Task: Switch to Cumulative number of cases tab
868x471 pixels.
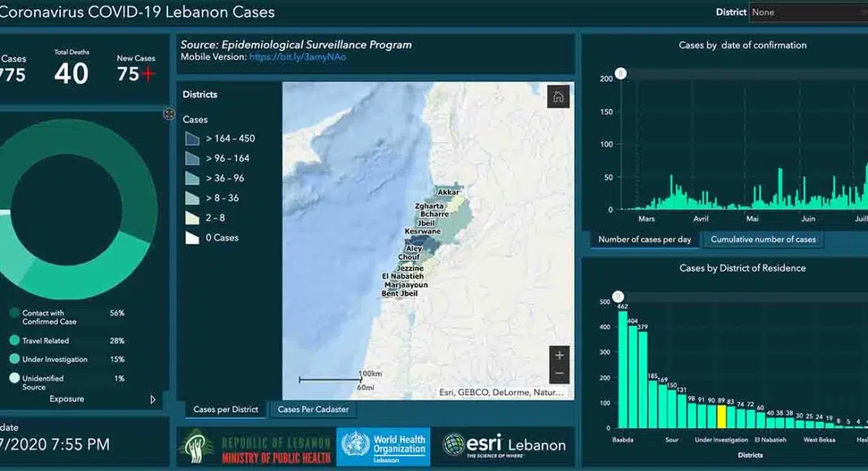Action: tap(763, 240)
